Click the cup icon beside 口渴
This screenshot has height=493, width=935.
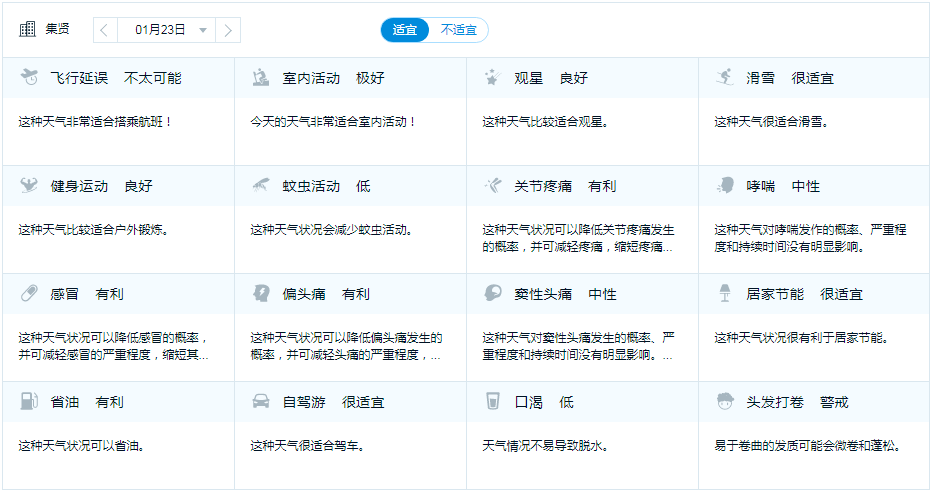point(493,401)
